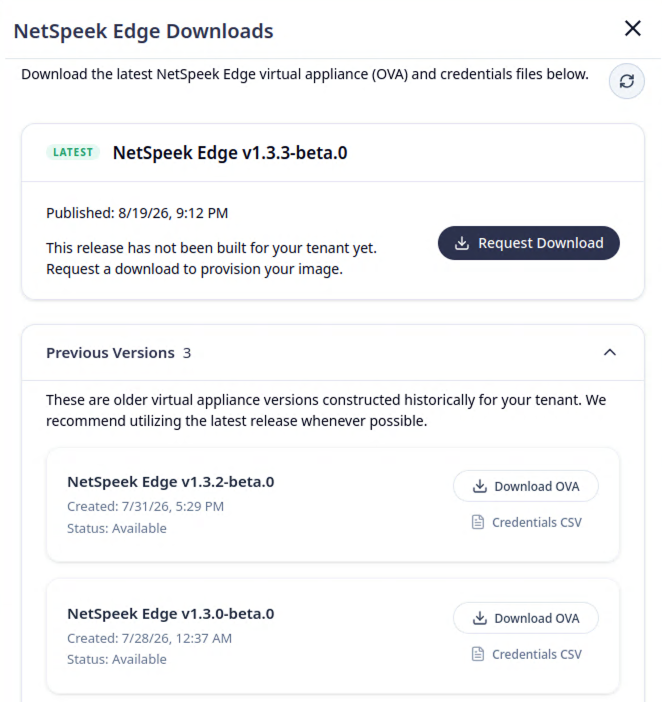Close the NetSpeek Edge Downloads dialog
The height and width of the screenshot is (702, 662).
point(633,28)
